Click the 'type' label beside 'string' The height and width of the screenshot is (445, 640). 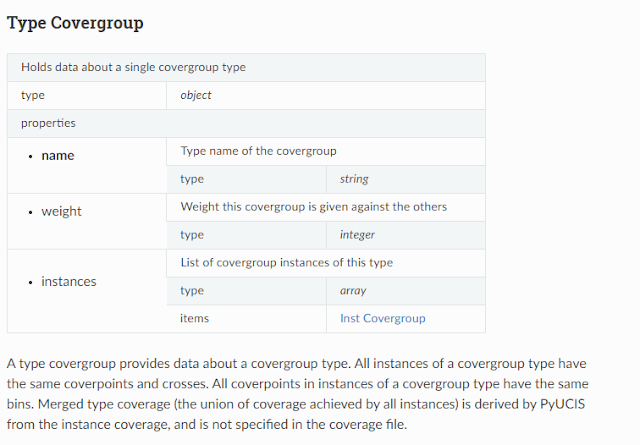point(192,179)
